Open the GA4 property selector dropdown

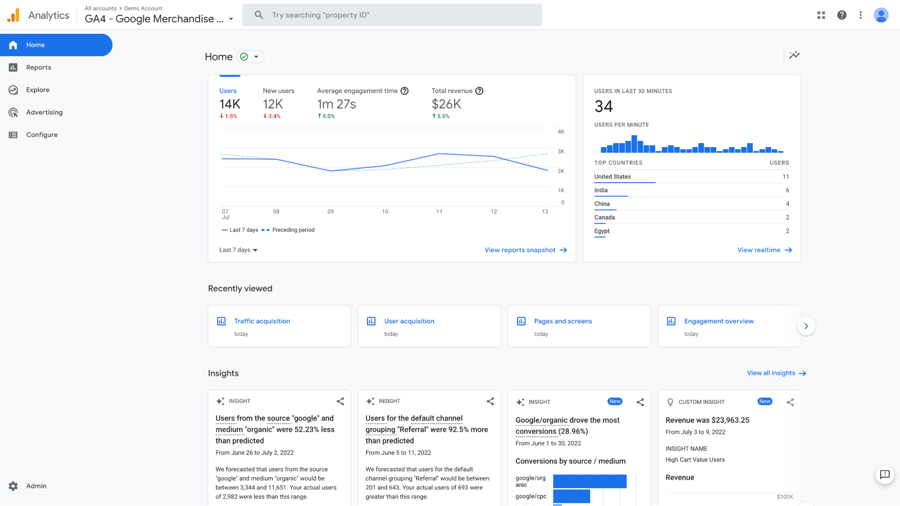pos(159,19)
